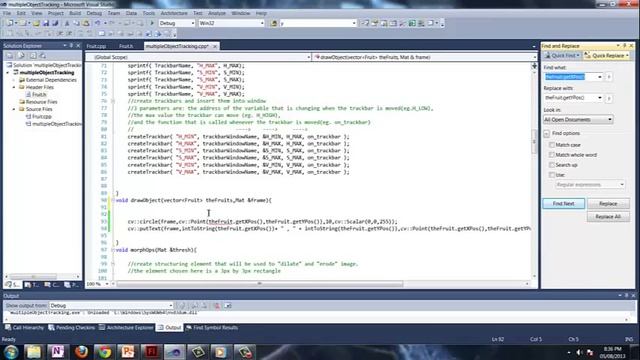Click the Save All toolbar icon
640x360 pixels.
click(x=55, y=23)
